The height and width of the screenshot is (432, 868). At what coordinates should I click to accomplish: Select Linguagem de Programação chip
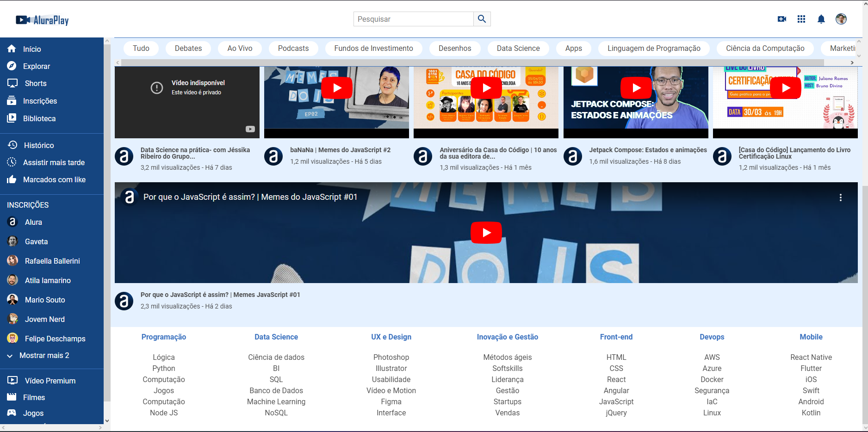pos(654,48)
